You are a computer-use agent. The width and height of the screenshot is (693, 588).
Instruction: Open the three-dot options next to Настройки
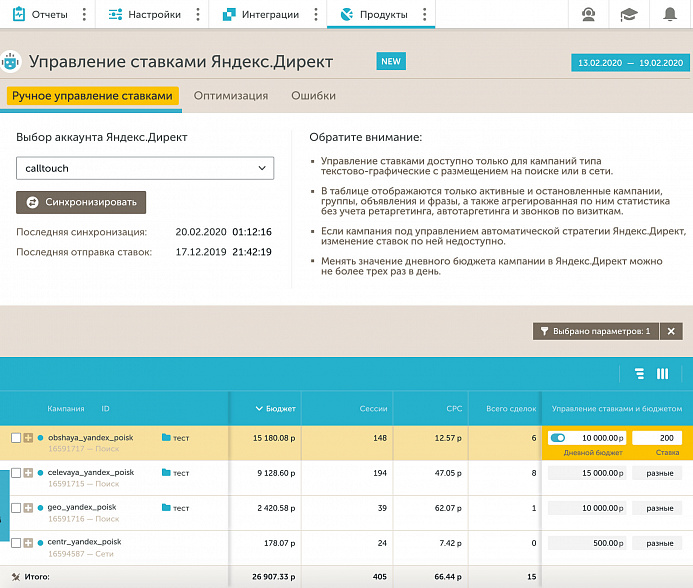198,15
